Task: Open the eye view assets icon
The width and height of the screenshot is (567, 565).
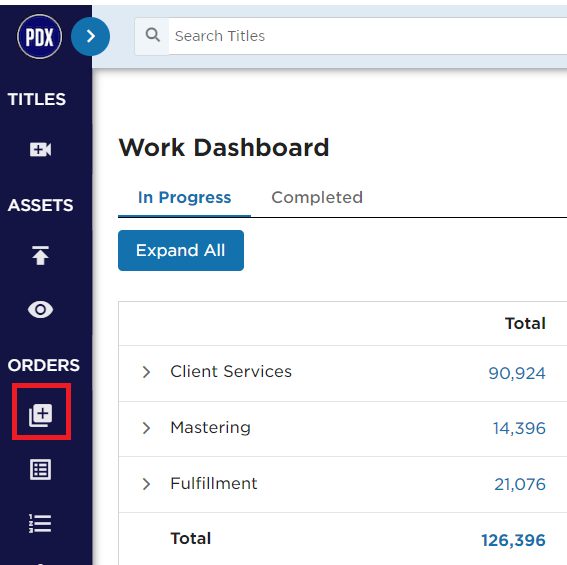Action: (x=40, y=310)
